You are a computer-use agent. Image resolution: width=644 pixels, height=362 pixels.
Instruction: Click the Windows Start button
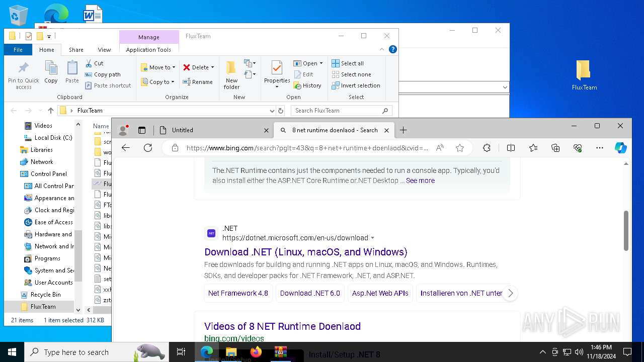[12, 352]
